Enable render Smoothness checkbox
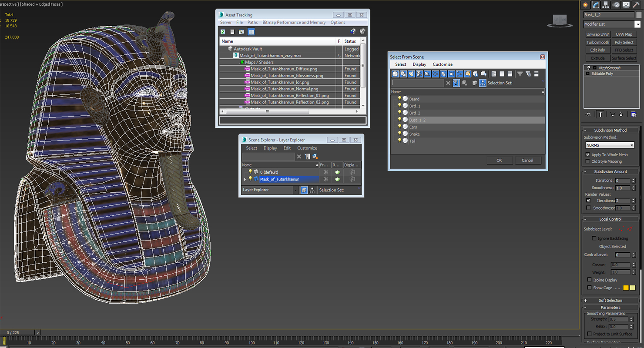This screenshot has width=644, height=348. (x=588, y=208)
